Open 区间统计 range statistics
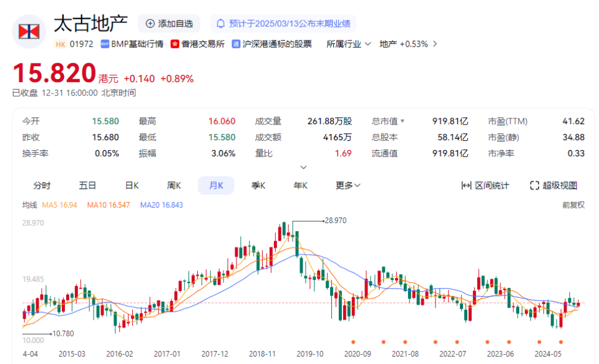 click(485, 186)
